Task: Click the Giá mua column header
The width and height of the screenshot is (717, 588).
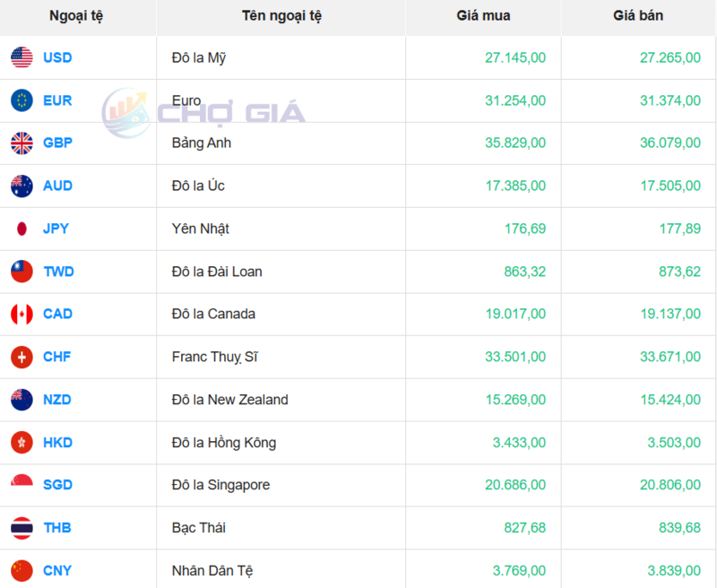Action: pyautogui.click(x=483, y=16)
